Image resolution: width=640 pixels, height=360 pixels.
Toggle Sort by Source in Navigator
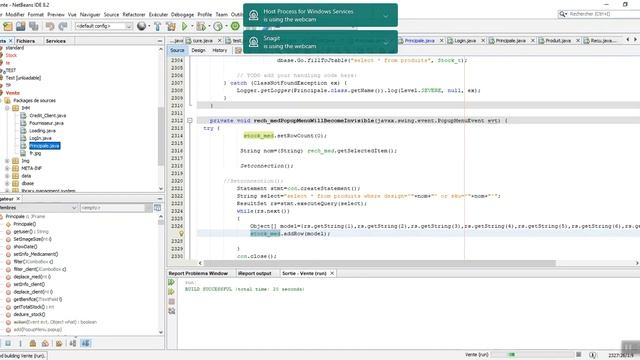[x=86, y=343]
